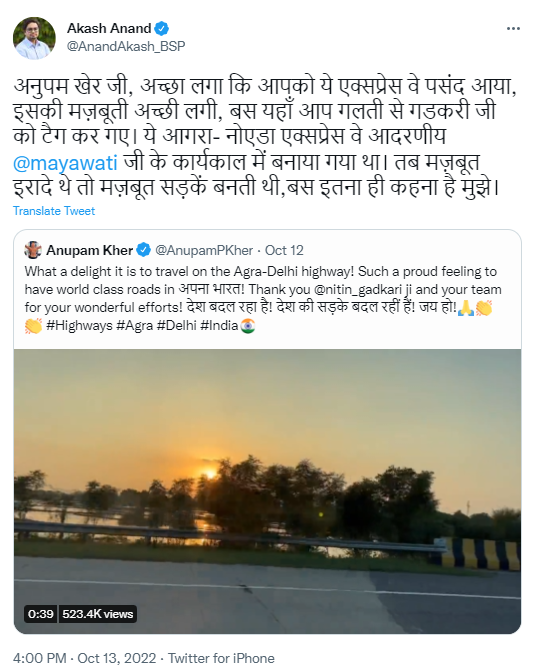Screen dimensions: 533x665
Task: Click the India flag emoji in quoted tweet
Action: 248,326
